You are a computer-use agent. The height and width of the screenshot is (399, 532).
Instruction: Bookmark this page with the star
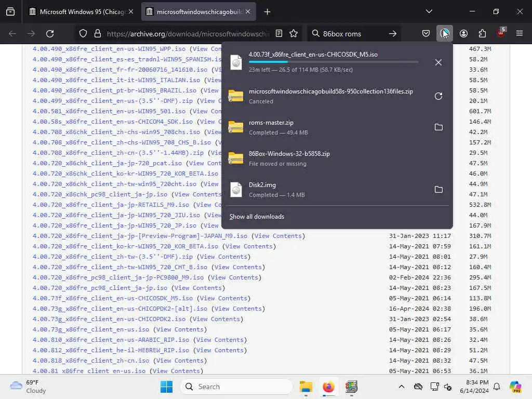pos(294,34)
